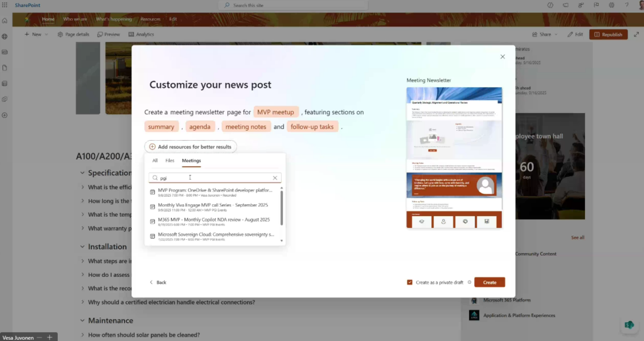Screen dimensions: 644x341
Task: Click Add resources for better results
Action: [x=191, y=146]
